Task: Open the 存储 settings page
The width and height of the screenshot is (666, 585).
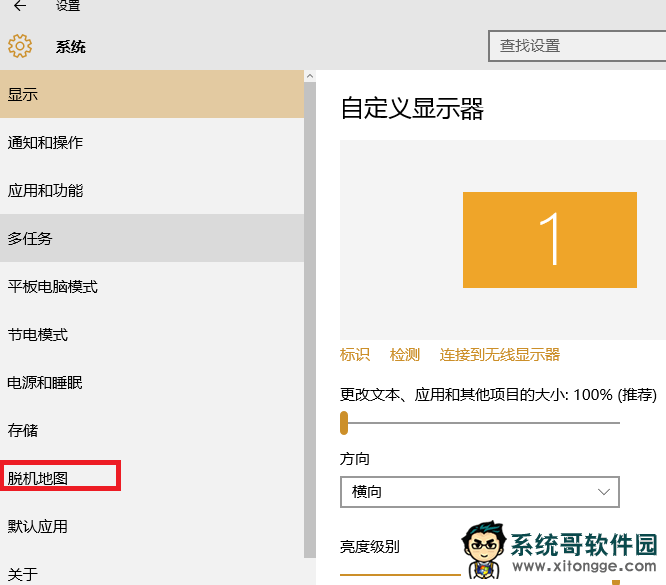Action: pos(150,431)
